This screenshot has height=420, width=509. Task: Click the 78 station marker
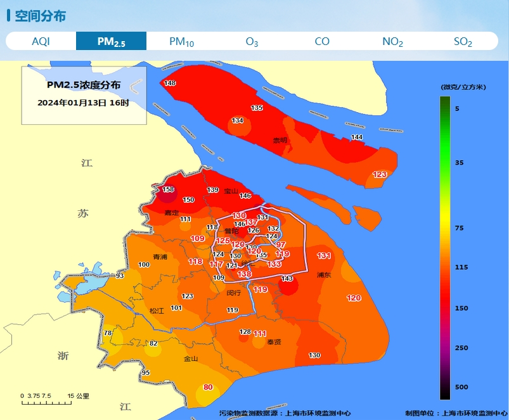108,333
